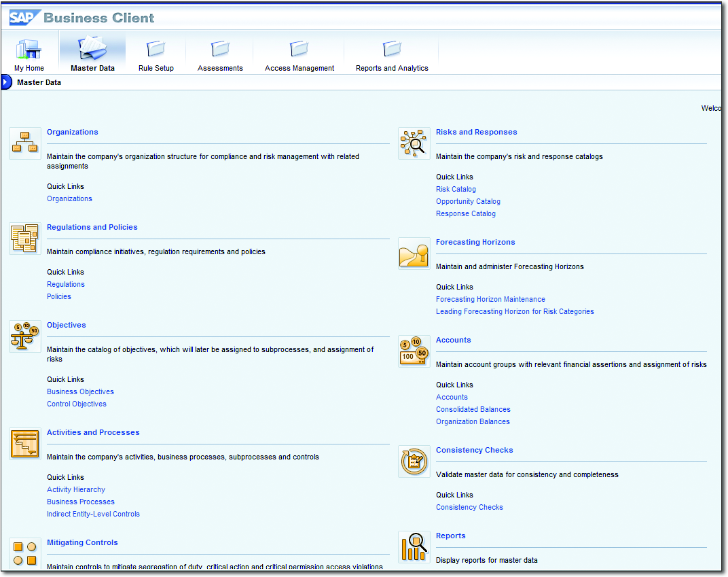Open the Business Processes quick link
Viewport: 728px width, 577px height.
pos(81,502)
